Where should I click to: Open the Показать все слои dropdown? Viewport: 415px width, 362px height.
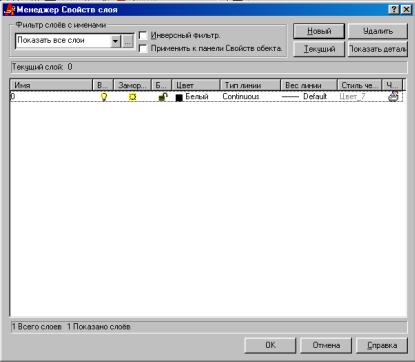click(x=116, y=41)
